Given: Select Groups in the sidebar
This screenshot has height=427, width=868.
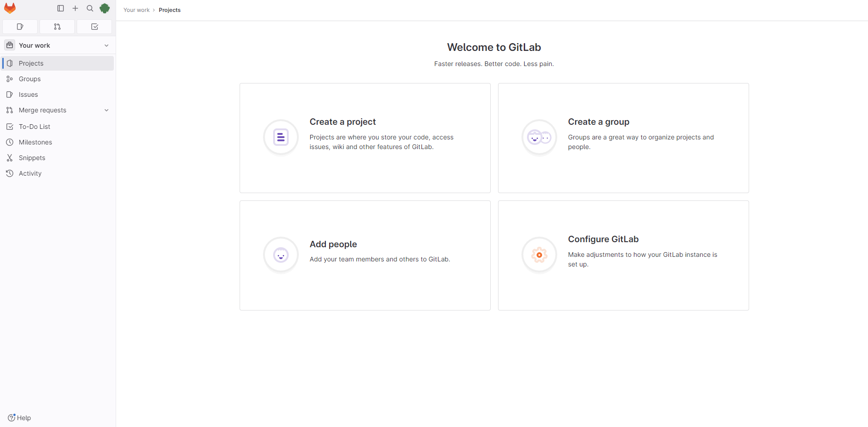Looking at the screenshot, I should click(x=30, y=79).
